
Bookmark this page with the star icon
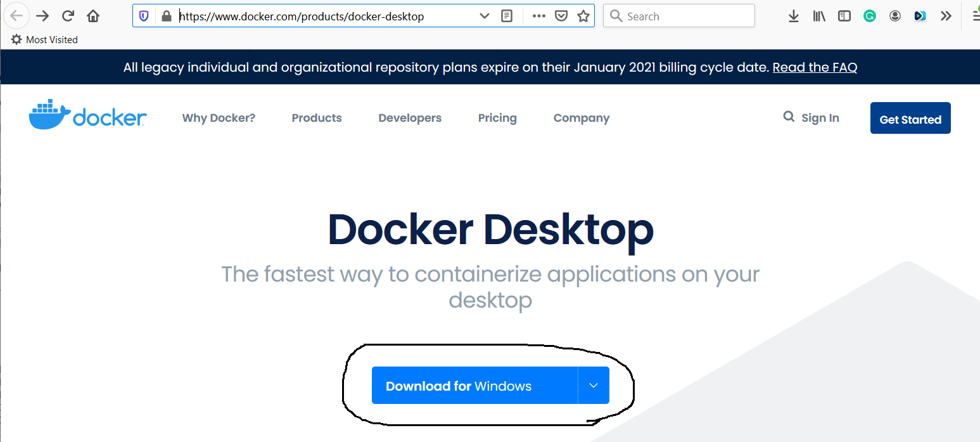click(x=583, y=16)
